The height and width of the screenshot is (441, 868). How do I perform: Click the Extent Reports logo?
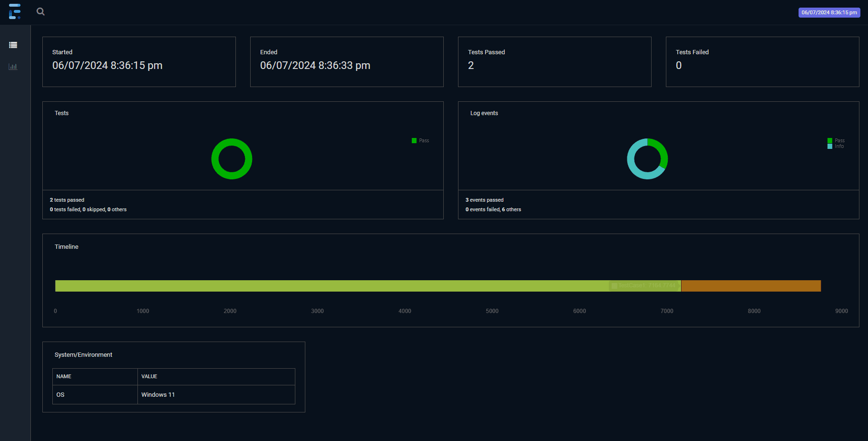tap(15, 11)
